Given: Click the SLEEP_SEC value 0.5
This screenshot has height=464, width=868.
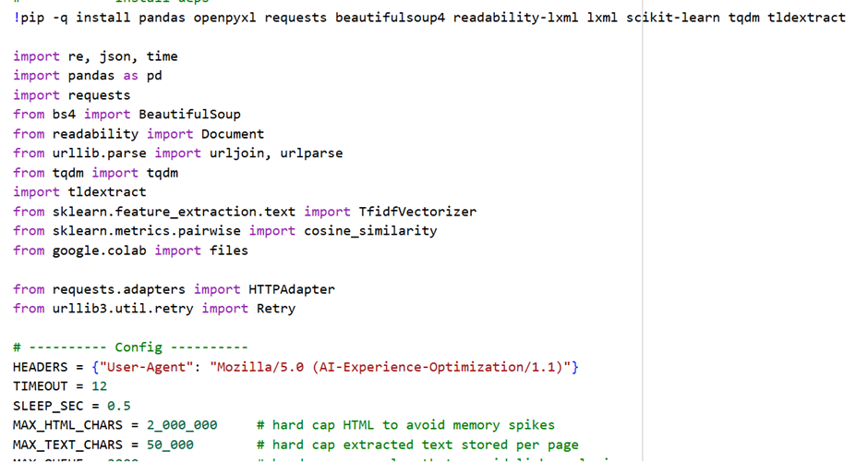Looking at the screenshot, I should pyautogui.click(x=118, y=406).
